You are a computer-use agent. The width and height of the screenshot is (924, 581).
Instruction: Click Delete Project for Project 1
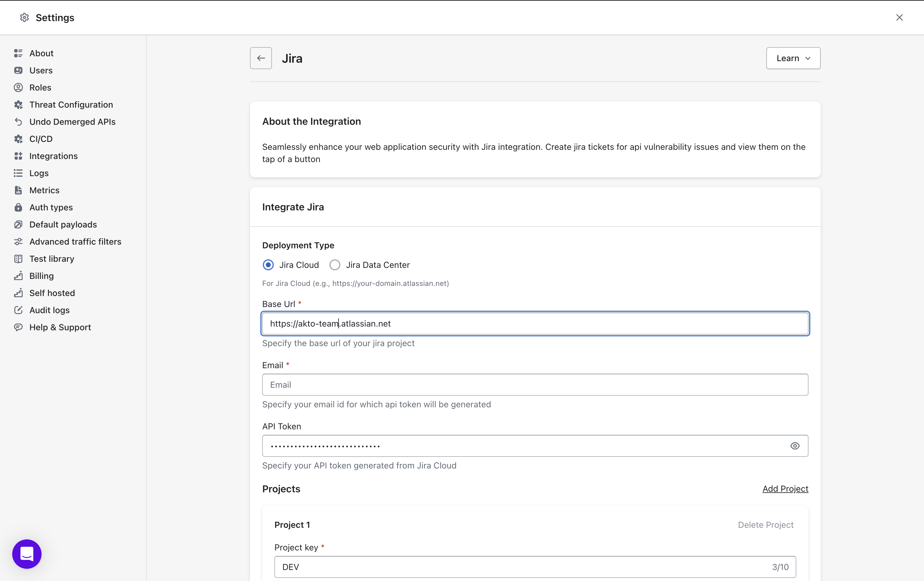point(765,525)
